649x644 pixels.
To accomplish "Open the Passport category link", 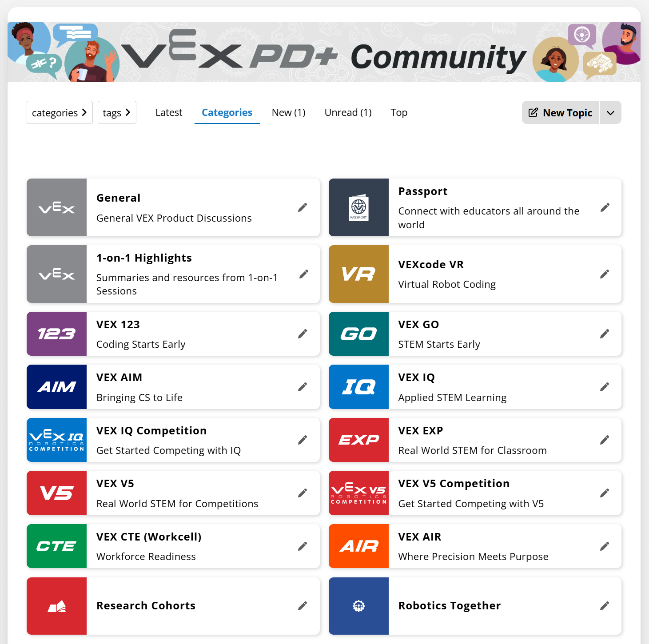I will pos(423,191).
